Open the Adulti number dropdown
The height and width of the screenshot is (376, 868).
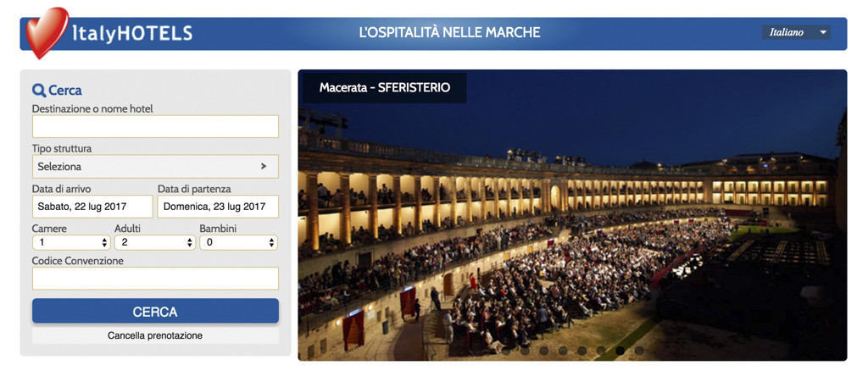[x=155, y=242]
